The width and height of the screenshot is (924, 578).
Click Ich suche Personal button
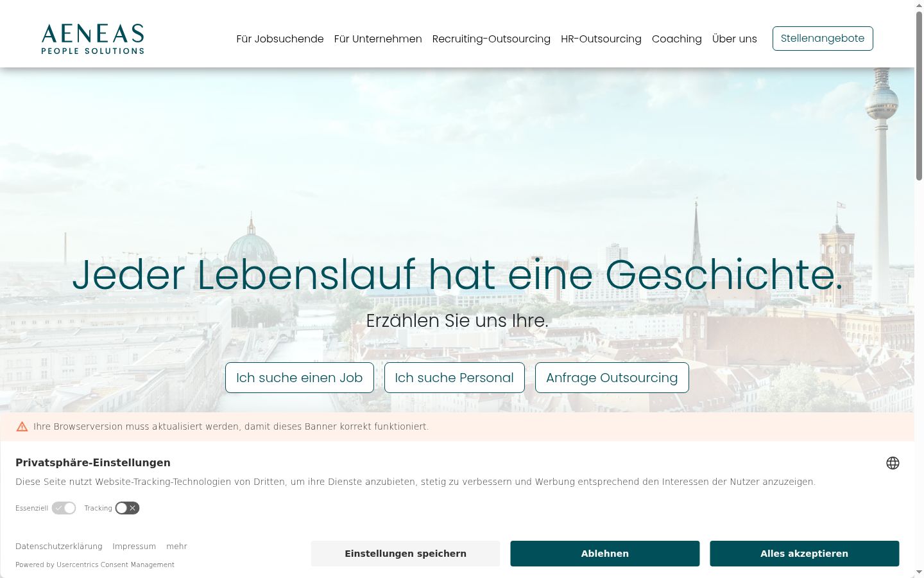454,378
